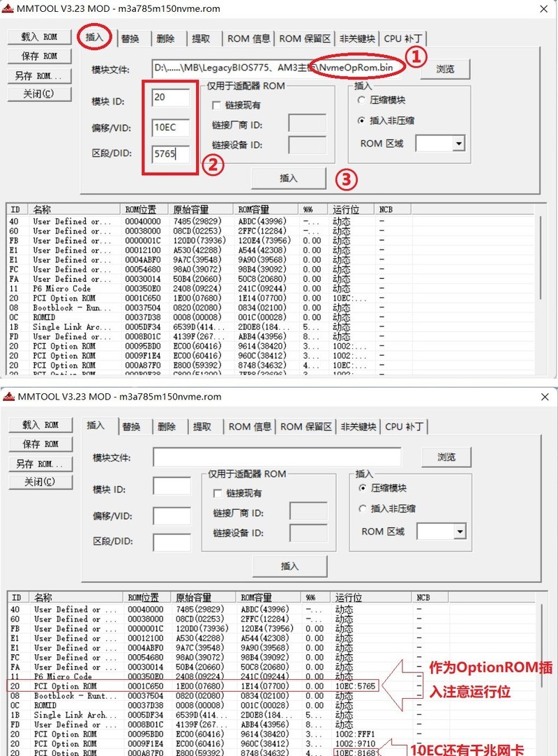The height and width of the screenshot is (756, 558).
Task: Click the 载入 ROM button
Action: [x=39, y=36]
